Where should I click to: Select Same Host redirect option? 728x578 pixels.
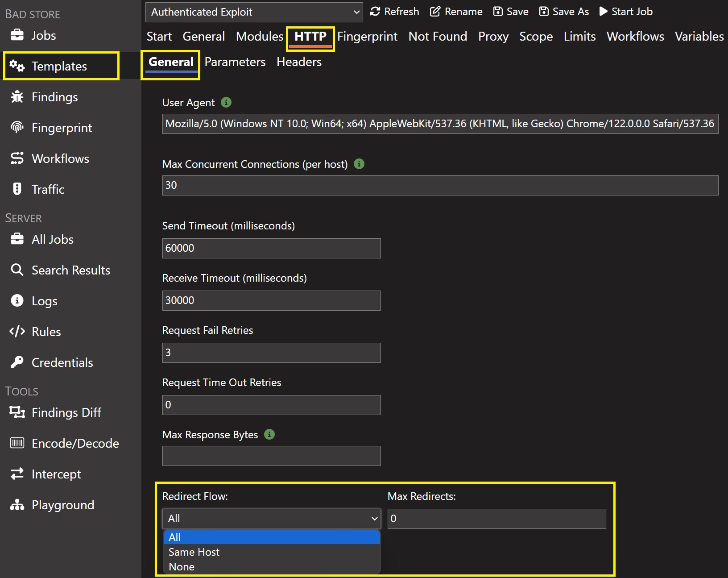[x=194, y=552]
